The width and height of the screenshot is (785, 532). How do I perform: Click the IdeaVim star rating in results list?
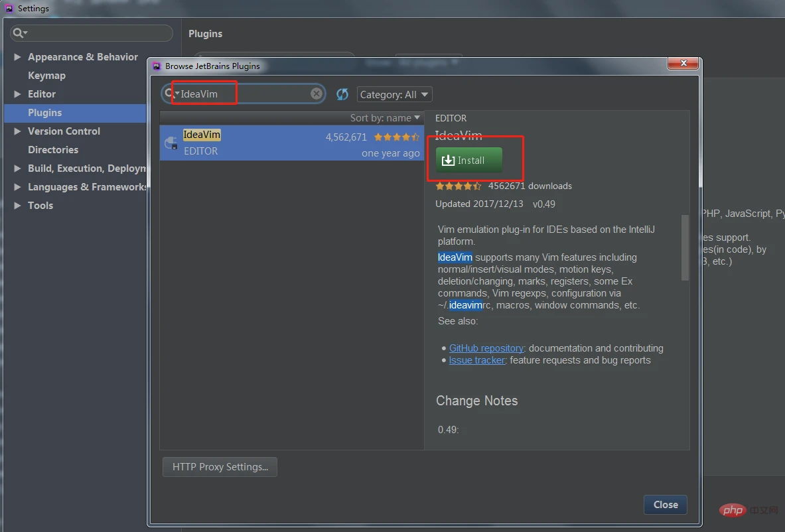coord(397,137)
